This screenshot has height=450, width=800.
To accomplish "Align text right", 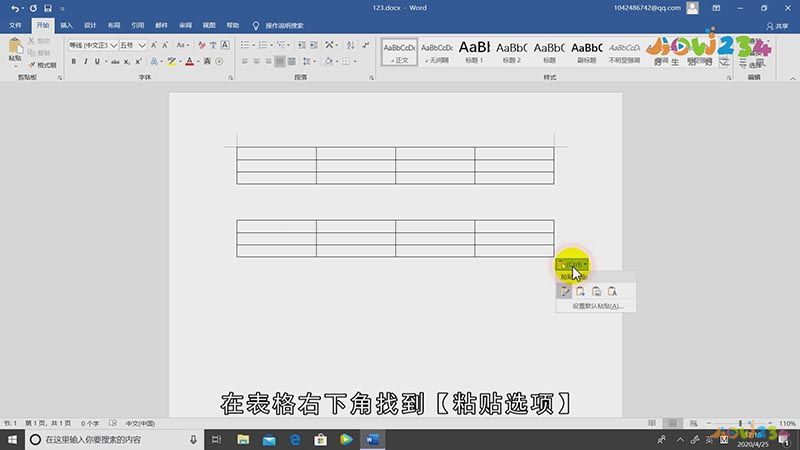I will coord(268,62).
